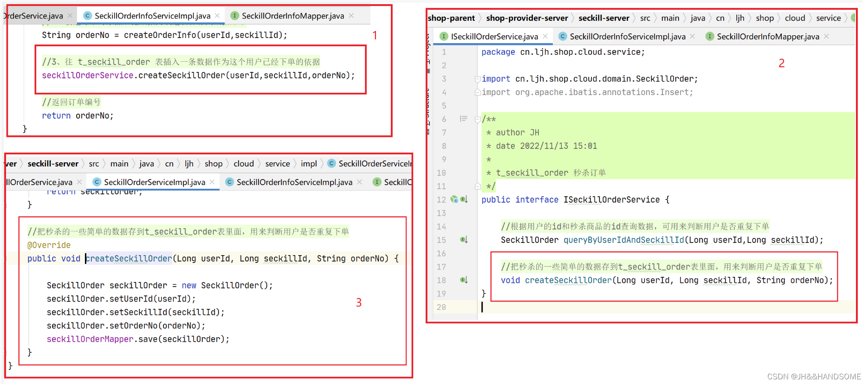Viewport: 868px width, 384px height.
Task: Close SeckillOrderInfoServiceImpl.java tab beside rderService.java
Action: click(217, 15)
